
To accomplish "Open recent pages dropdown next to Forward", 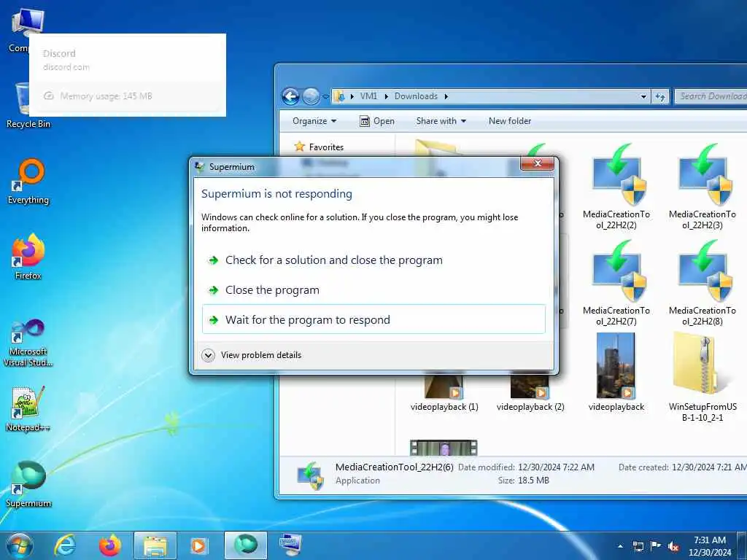I will (x=325, y=97).
